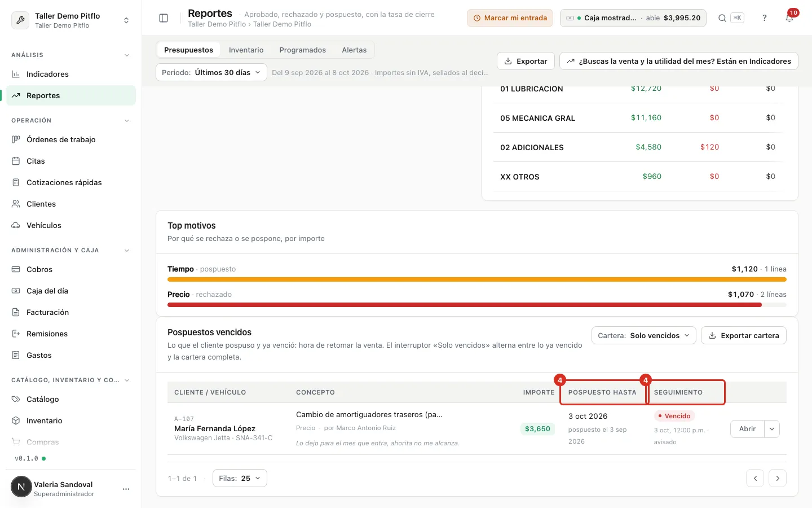Click Marcar mi entrada button

pos(510,18)
